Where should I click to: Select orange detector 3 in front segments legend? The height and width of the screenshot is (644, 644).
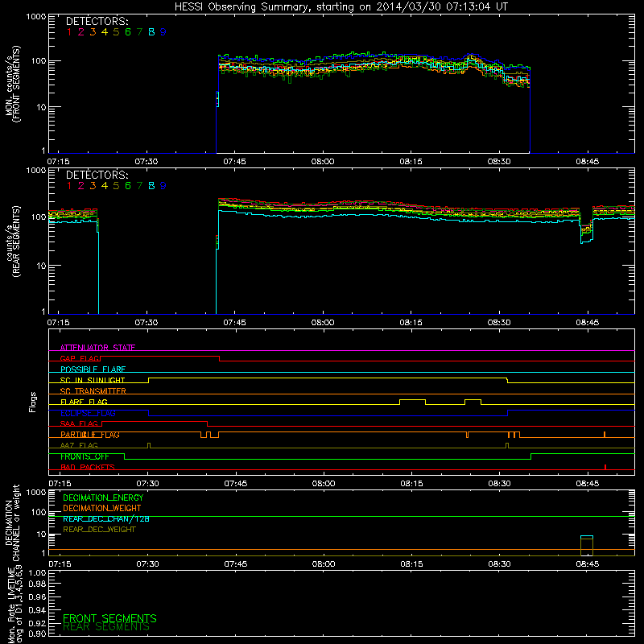(x=93, y=32)
